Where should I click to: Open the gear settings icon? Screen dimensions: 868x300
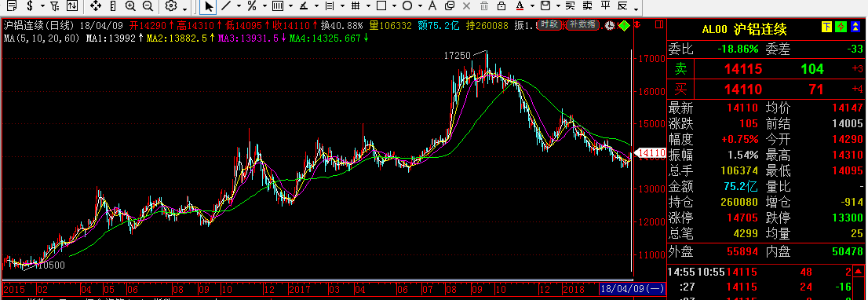point(171,6)
